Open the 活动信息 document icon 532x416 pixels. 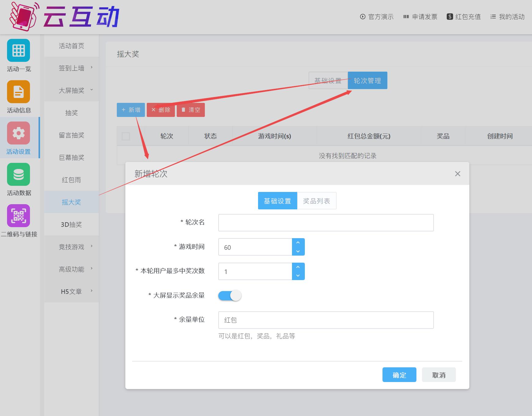[19, 92]
